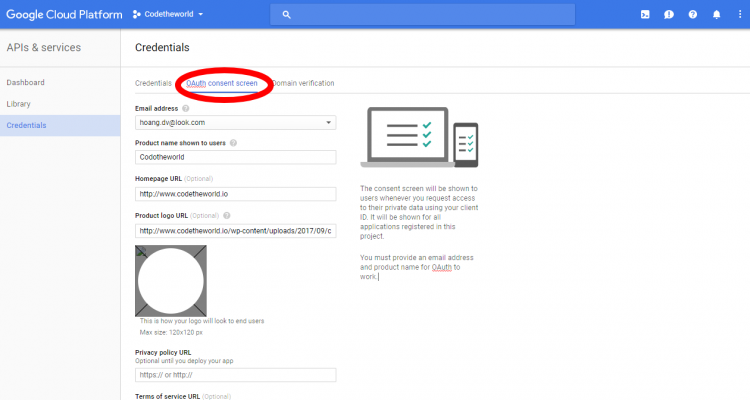This screenshot has width=750, height=400.
Task: Click the APIs & services heading
Action: point(44,47)
